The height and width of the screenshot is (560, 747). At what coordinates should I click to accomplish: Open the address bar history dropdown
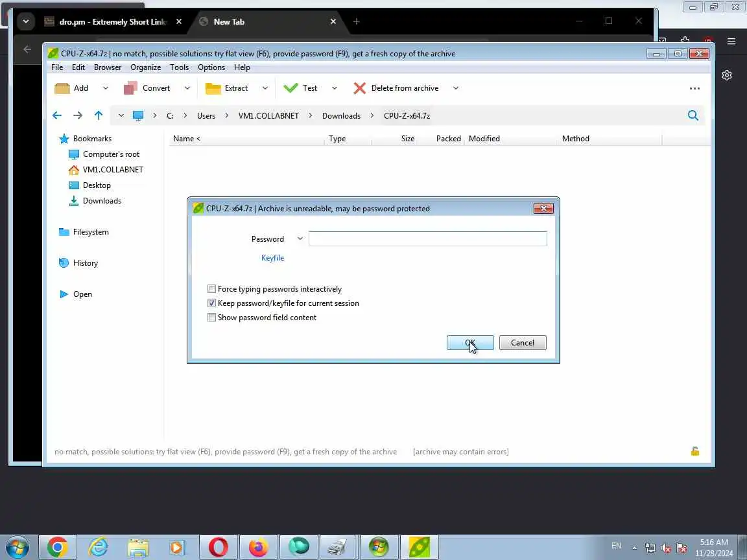(x=121, y=116)
